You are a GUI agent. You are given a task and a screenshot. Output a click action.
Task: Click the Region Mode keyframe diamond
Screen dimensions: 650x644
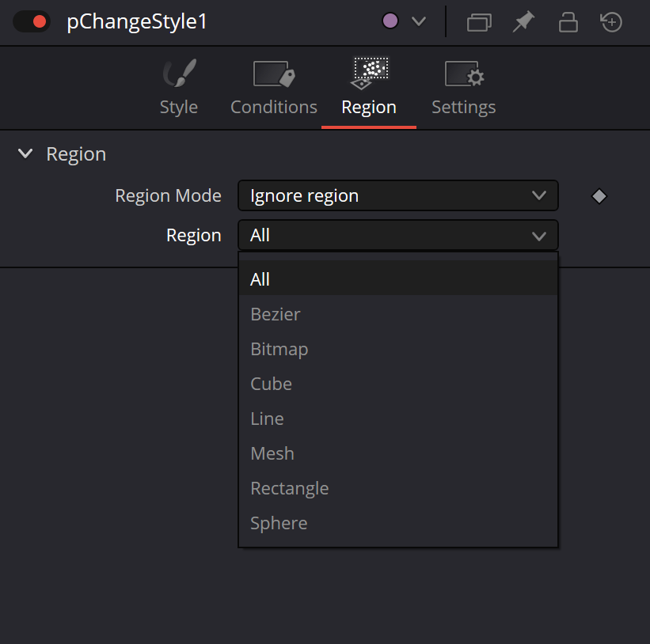click(x=599, y=196)
